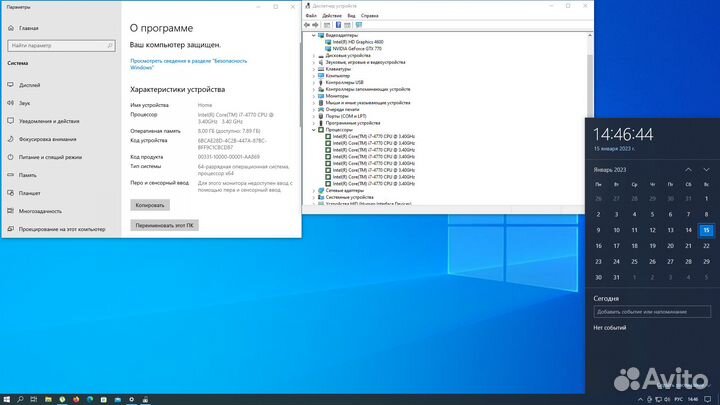Open the Действие menu in Device Manager
This screenshot has width=720, height=405.
pos(331,16)
